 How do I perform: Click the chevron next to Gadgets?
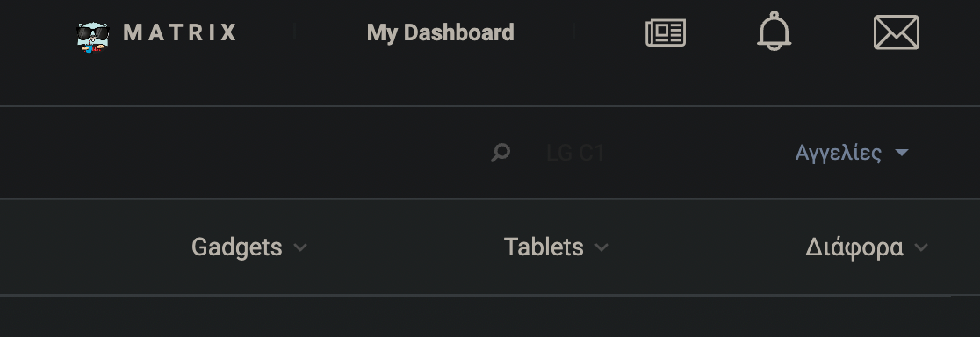pyautogui.click(x=300, y=247)
